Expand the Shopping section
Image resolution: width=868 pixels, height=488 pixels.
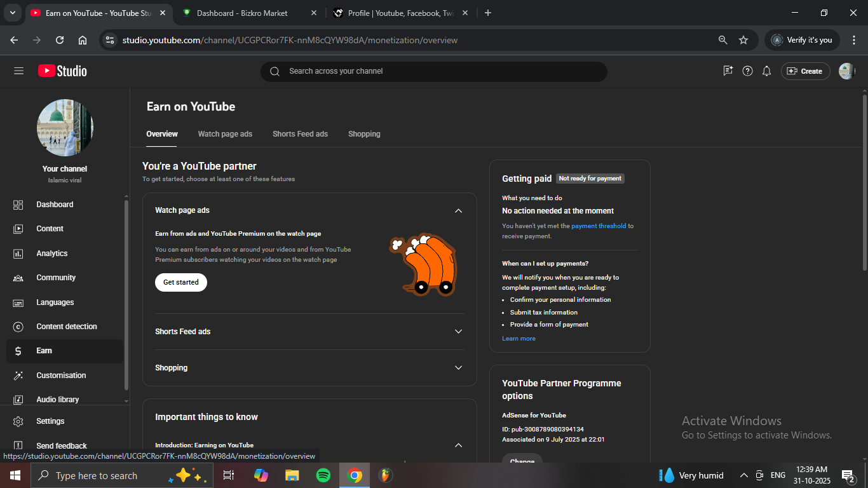tap(458, 368)
